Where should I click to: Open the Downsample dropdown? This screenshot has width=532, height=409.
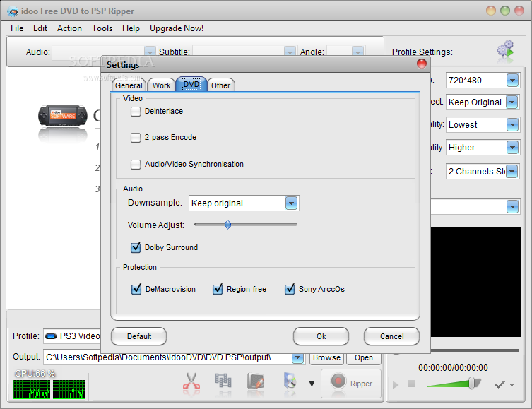coord(292,203)
